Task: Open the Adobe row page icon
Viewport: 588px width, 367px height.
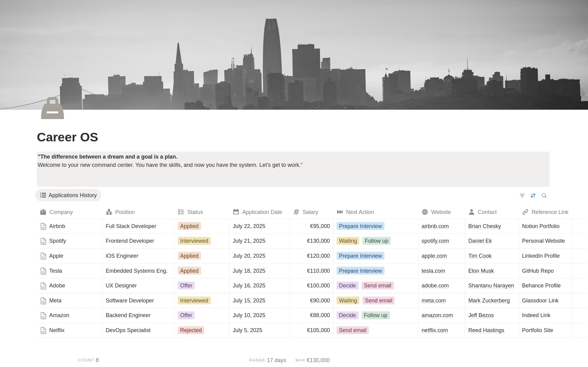Action: point(43,286)
